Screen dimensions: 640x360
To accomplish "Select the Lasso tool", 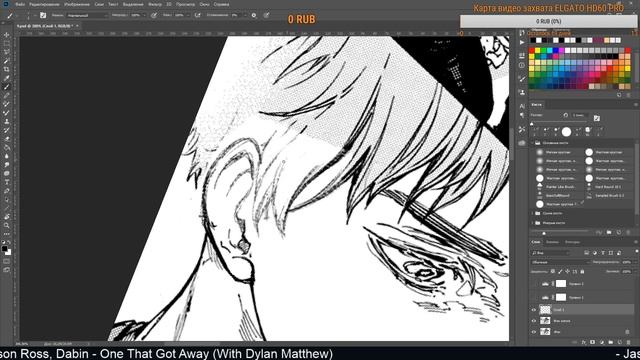I will 7,52.
